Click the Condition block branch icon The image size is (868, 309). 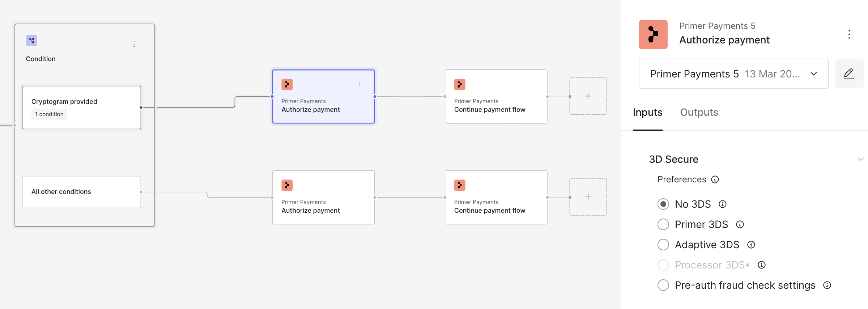pyautogui.click(x=31, y=41)
